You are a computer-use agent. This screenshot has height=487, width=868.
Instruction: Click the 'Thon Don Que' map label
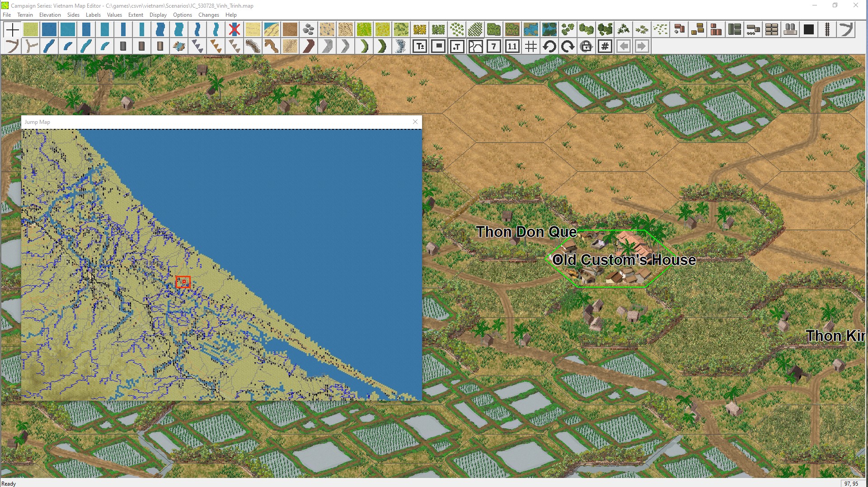pyautogui.click(x=526, y=232)
